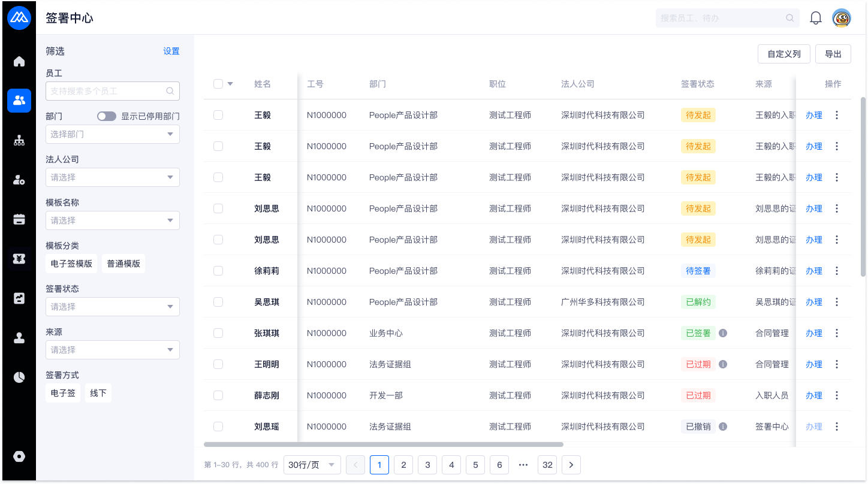Image resolution: width=868 pixels, height=484 pixels.
Task: Open settings hexagon icon at sidebar bottom
Action: [19, 456]
